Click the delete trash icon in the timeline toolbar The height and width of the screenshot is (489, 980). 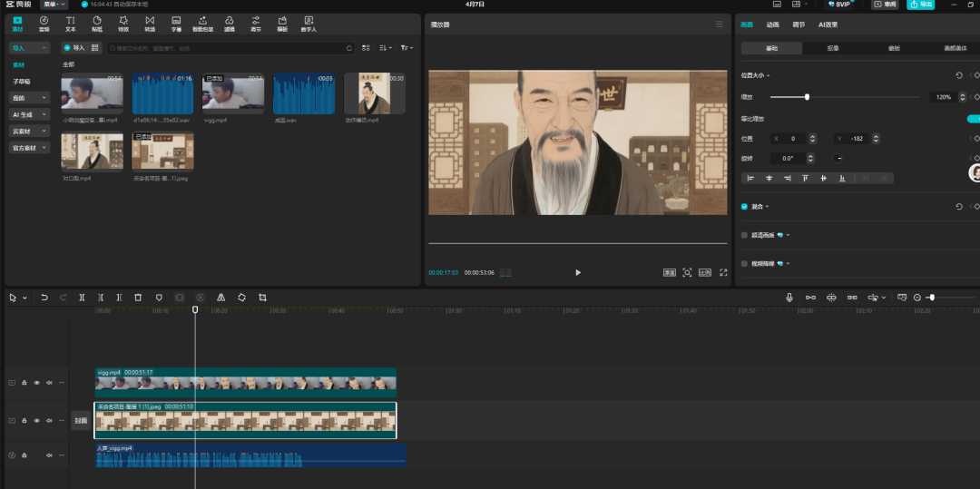[x=138, y=298]
